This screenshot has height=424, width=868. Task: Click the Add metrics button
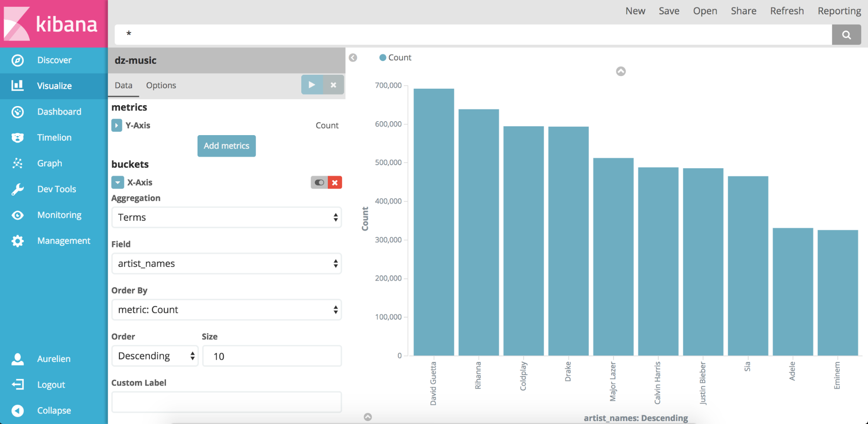pos(226,146)
